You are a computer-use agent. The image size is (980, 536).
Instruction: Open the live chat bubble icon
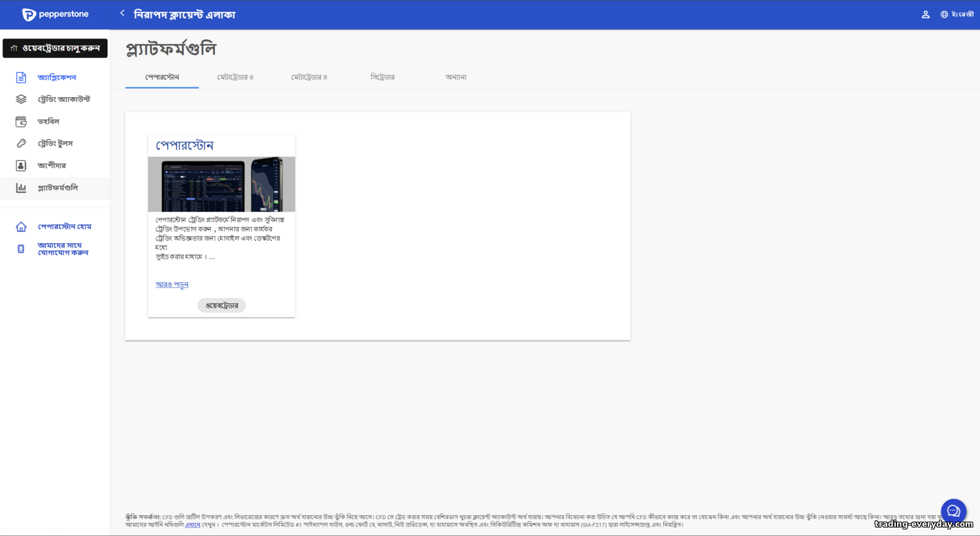(953, 511)
